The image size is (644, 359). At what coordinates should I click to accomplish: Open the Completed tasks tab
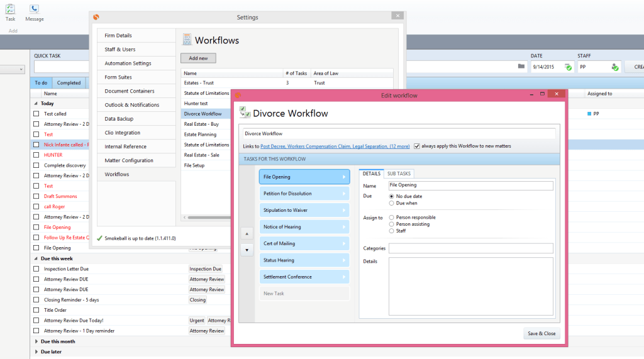tap(69, 82)
